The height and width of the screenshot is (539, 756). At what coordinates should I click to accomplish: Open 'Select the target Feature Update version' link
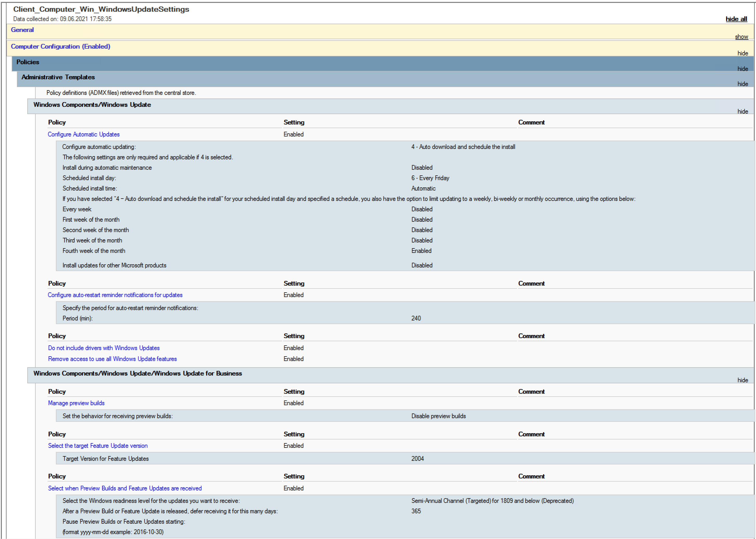[x=97, y=446]
